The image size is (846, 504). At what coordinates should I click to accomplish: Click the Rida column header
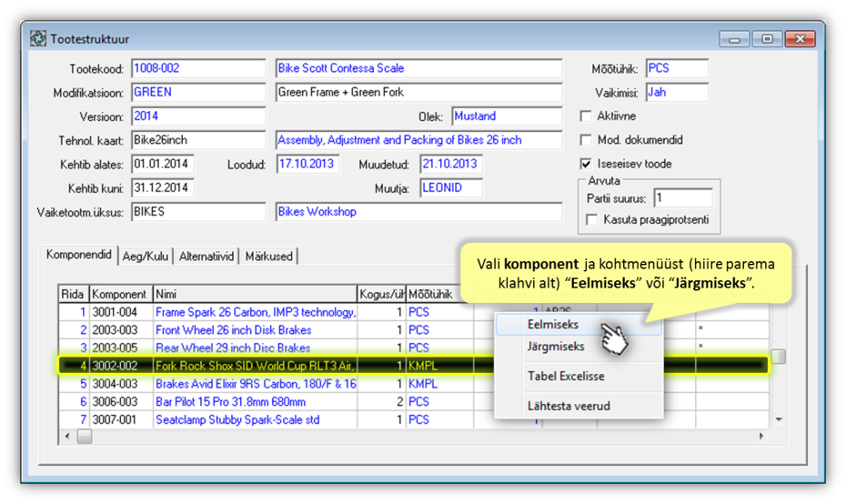pos(74,294)
